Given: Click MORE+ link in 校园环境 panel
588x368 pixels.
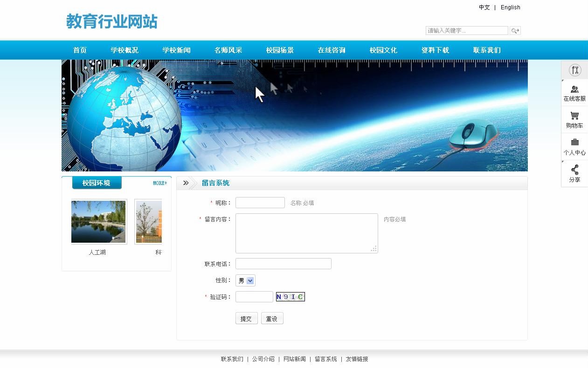Looking at the screenshot, I should [x=160, y=183].
